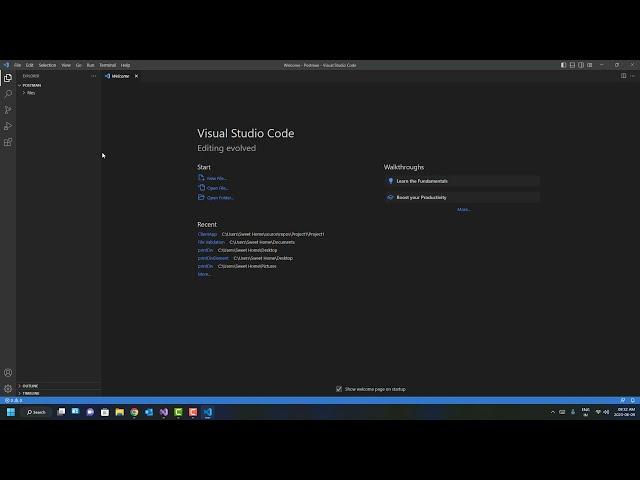Toggle primary side bar layout icon

click(x=563, y=65)
